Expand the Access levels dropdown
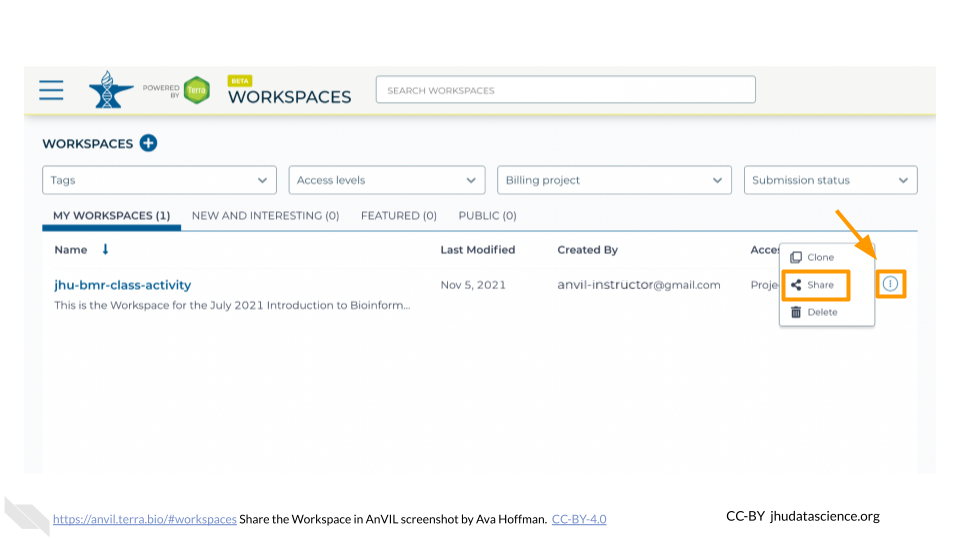The width and height of the screenshot is (960, 540). (387, 180)
